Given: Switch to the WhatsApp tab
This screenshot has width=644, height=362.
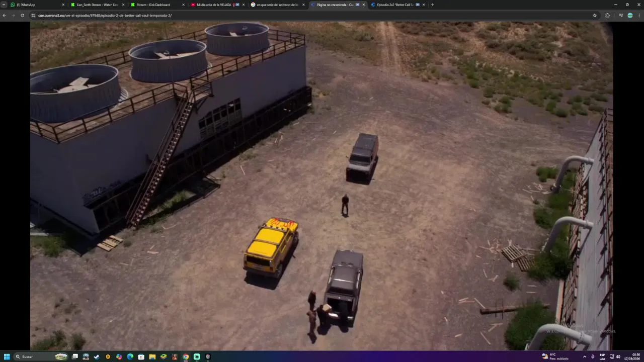Looking at the screenshot, I should [37, 5].
